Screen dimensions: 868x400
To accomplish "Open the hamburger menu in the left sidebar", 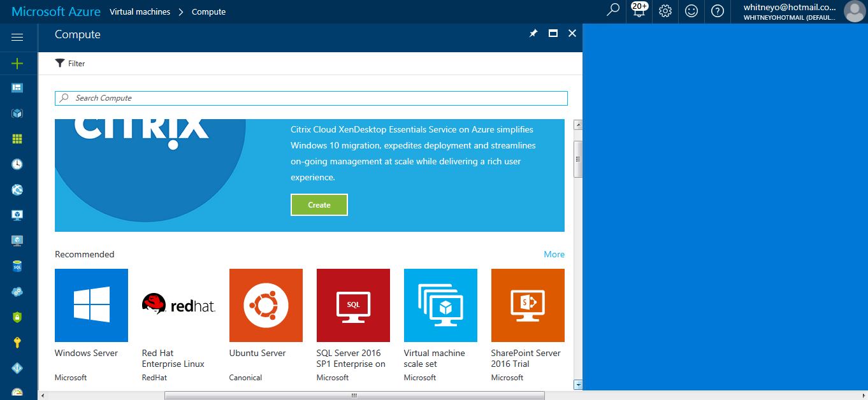I will click(17, 38).
